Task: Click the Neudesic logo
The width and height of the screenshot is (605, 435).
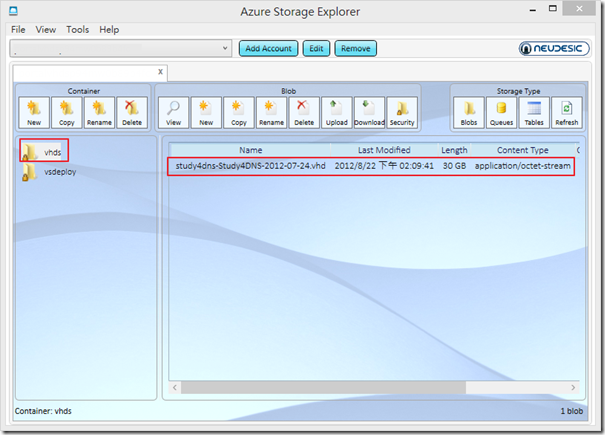Action: click(554, 48)
